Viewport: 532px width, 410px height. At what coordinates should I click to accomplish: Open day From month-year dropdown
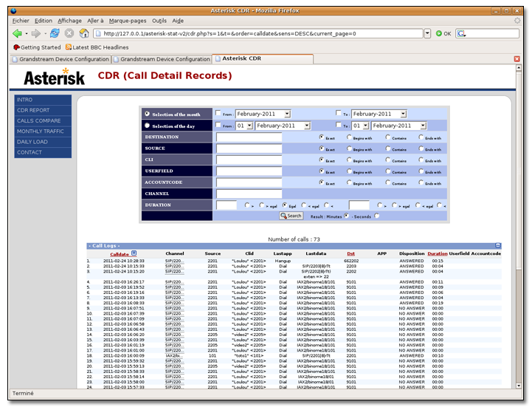283,126
